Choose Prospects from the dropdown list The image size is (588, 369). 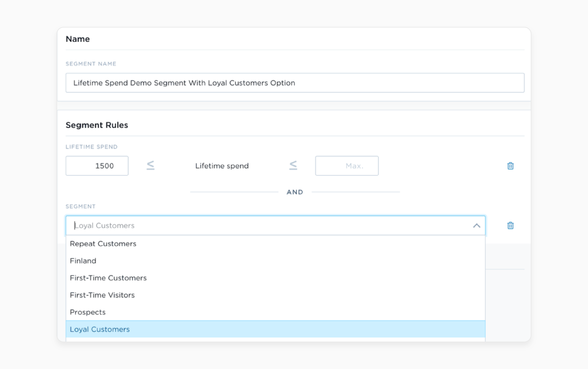click(275, 312)
